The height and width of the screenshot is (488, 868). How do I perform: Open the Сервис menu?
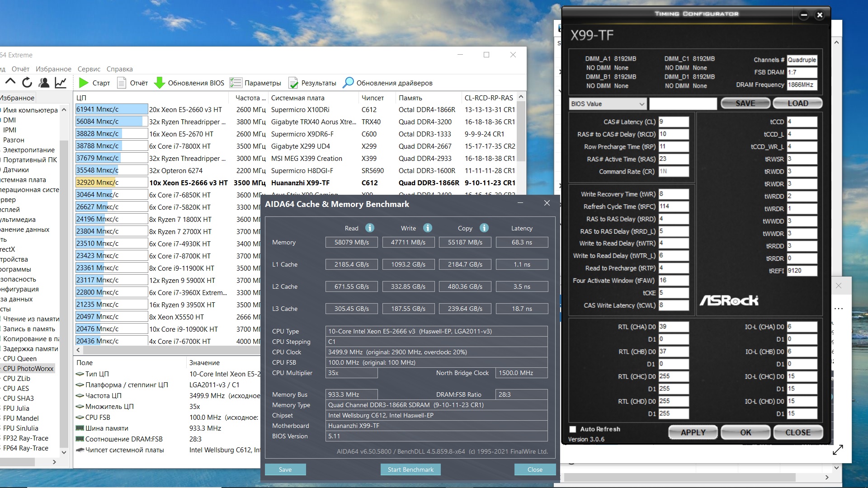click(x=89, y=69)
